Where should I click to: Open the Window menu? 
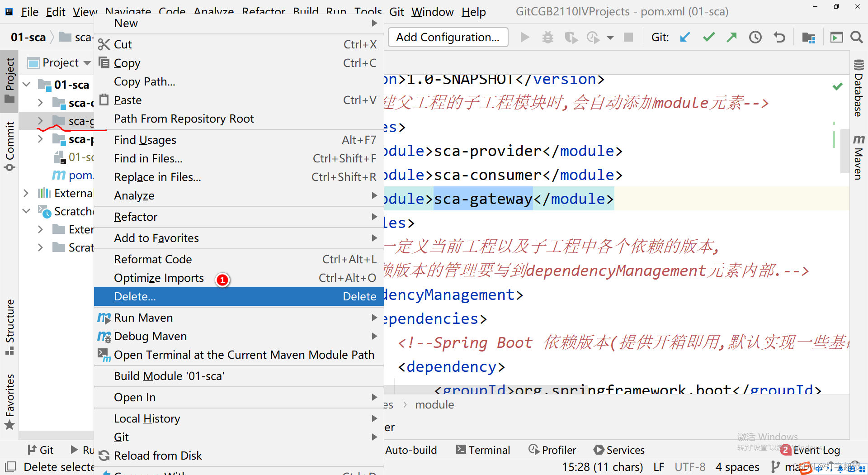tap(432, 11)
